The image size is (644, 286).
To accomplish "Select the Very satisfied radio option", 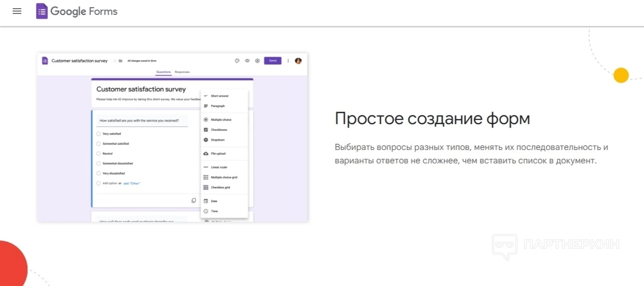I will pos(99,134).
